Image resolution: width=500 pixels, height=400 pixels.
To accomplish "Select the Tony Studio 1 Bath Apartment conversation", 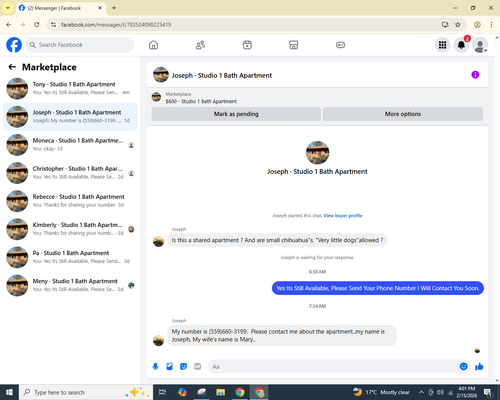I will (70, 89).
